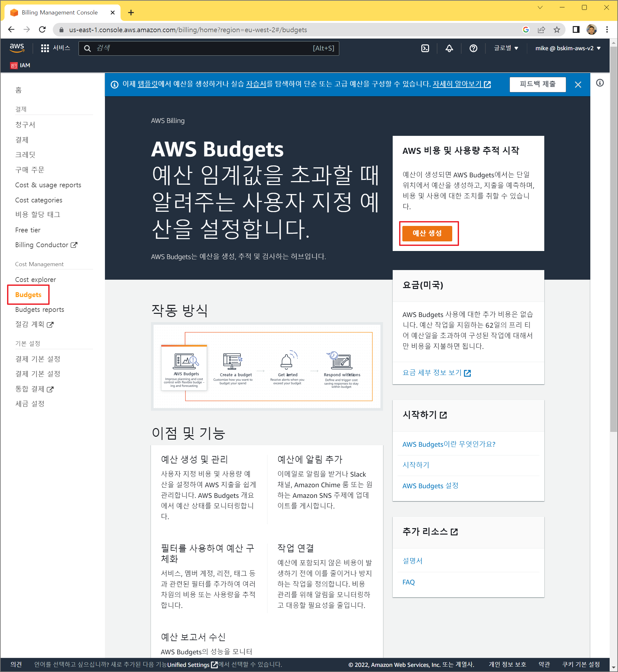Image resolution: width=618 pixels, height=672 pixels.
Task: Open 통합 결제 external link
Action: 34,389
